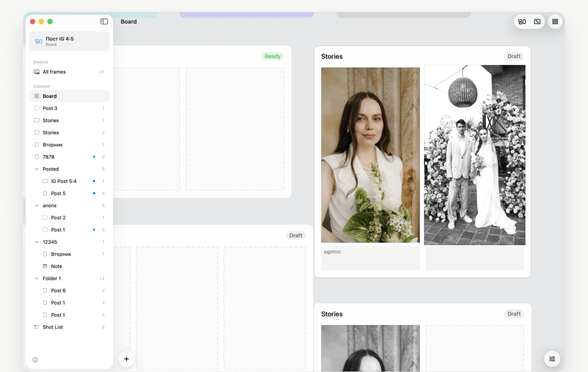Click the portrait frame icon next to 7878
The width and height of the screenshot is (588, 372).
coord(37,157)
